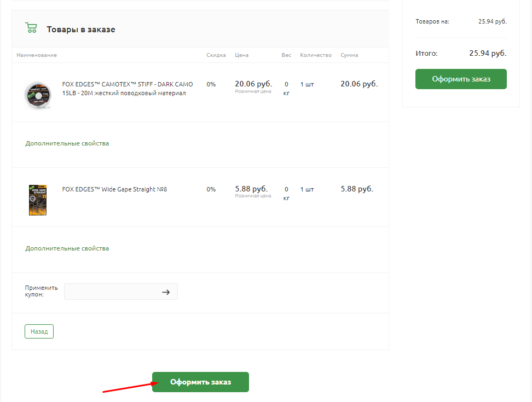Click the 5.88 руб. sum value
Screen dimensions: 532x402
pyautogui.click(x=357, y=189)
